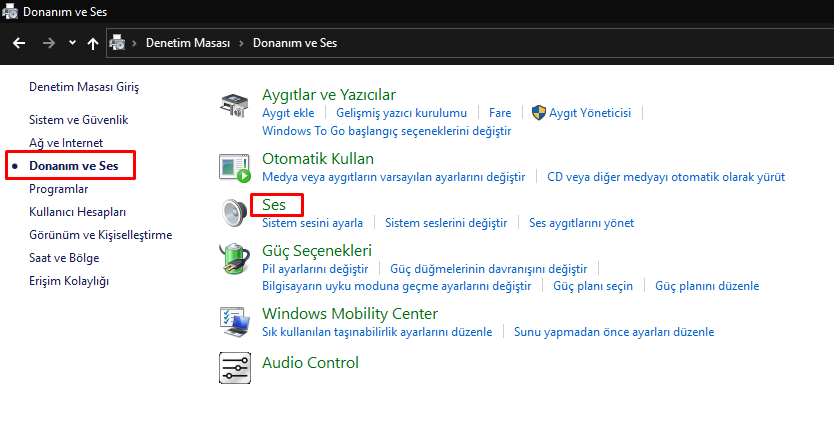Click the Back arrow navigation button
Viewport: 834px width, 431px height.
tap(19, 43)
